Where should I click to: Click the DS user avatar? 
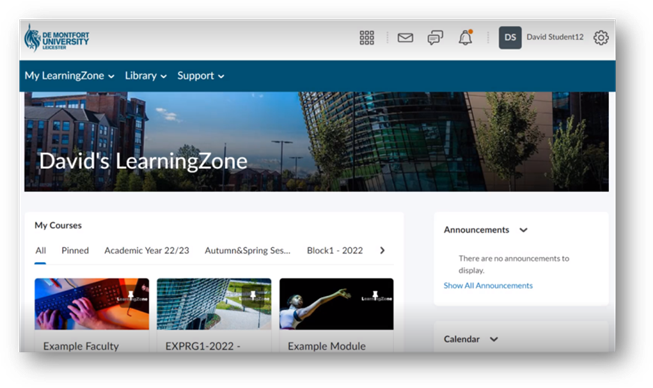click(x=510, y=37)
